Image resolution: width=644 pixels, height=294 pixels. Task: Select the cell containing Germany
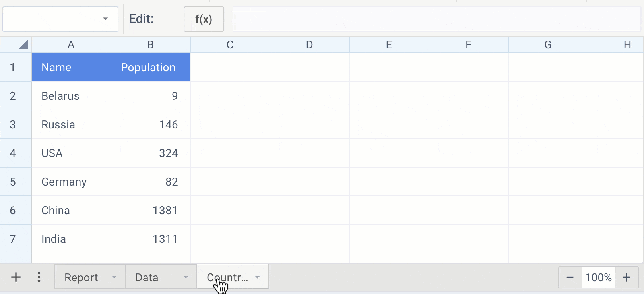pyautogui.click(x=71, y=182)
